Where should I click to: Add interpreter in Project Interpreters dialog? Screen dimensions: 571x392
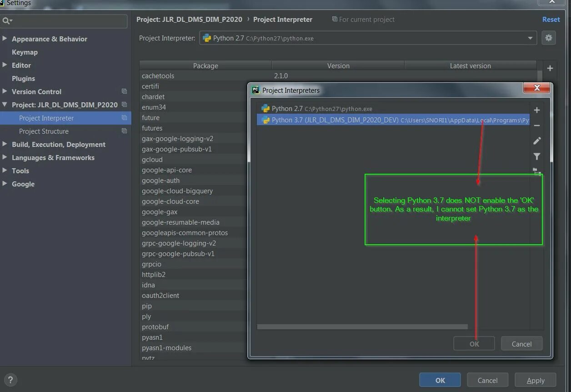click(x=537, y=110)
